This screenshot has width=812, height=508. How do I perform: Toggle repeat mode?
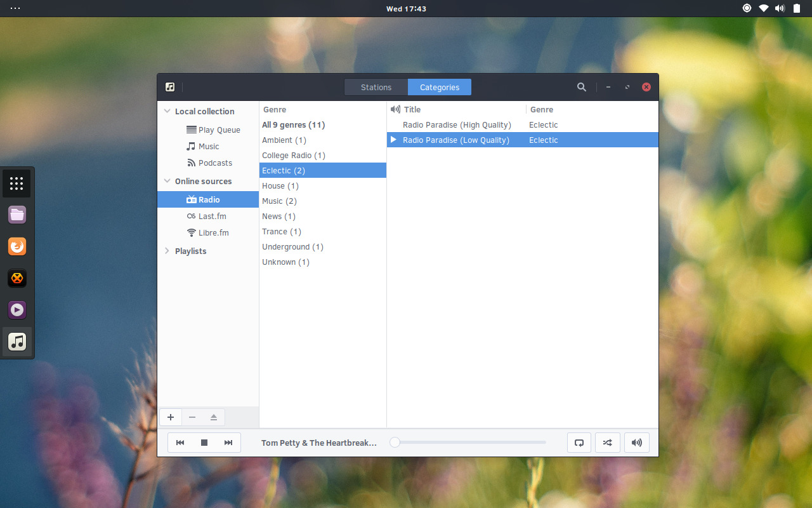coord(579,443)
